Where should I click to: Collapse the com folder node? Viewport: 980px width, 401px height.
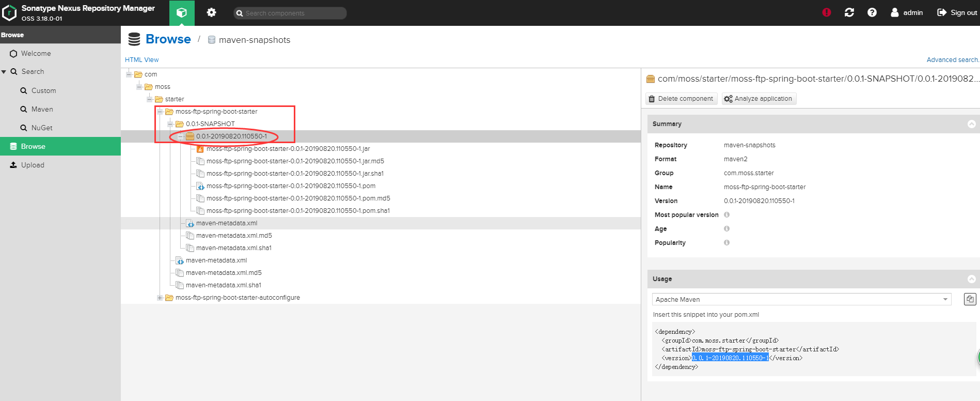click(x=129, y=74)
